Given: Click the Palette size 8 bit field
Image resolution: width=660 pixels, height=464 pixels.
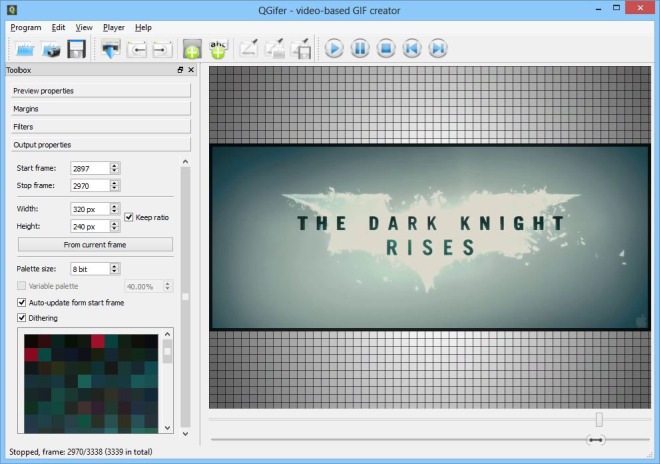Looking at the screenshot, I should (x=90, y=269).
